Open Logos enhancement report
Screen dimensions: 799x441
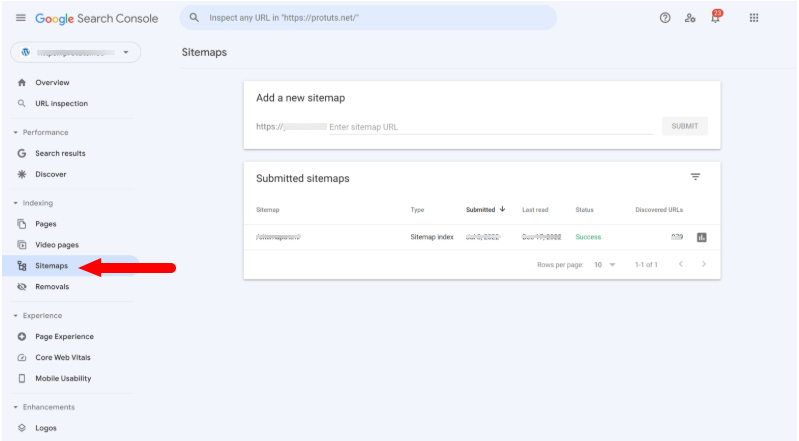pos(45,428)
